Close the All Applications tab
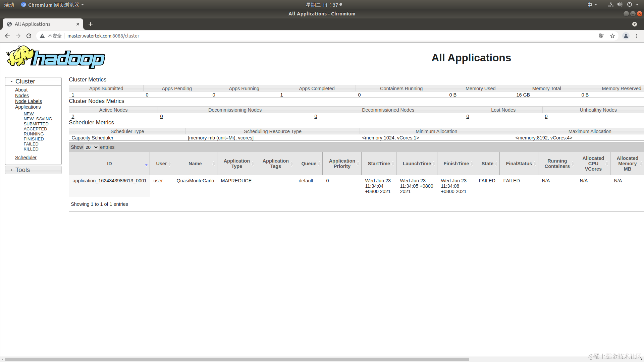The height and width of the screenshot is (362, 644). [78, 24]
